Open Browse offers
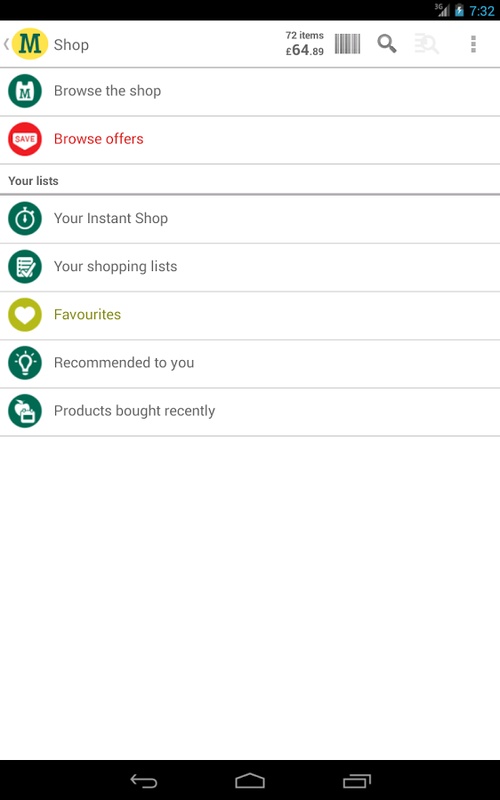 (x=250, y=139)
